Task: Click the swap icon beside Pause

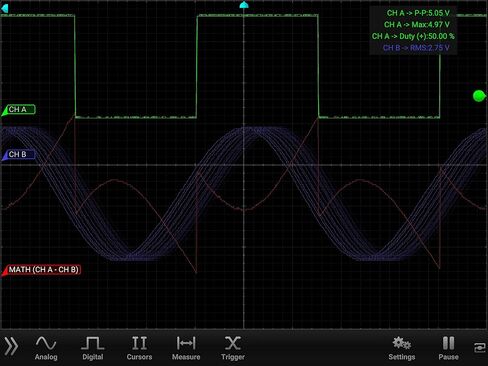Action: [x=480, y=347]
